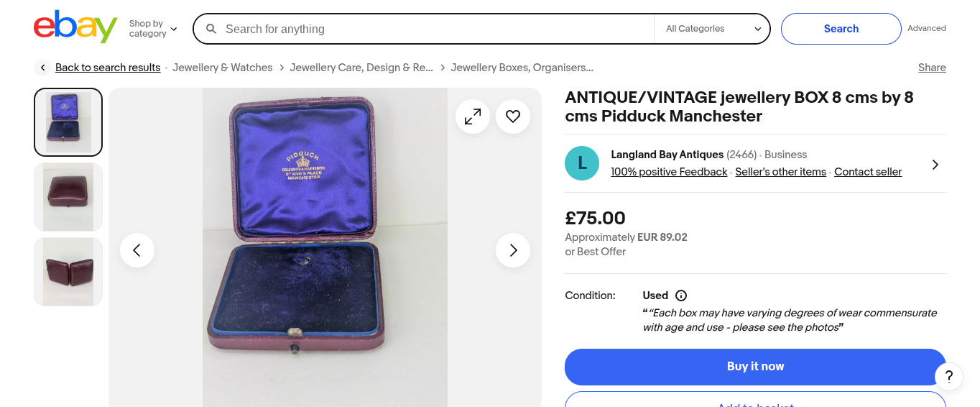Select the Jewellery Boxes, Organisers breadcrumb
This screenshot has width=980, height=407.
522,68
